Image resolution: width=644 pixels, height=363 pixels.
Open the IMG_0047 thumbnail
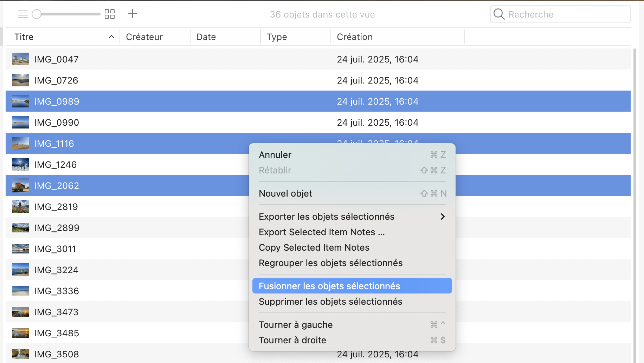(x=20, y=59)
